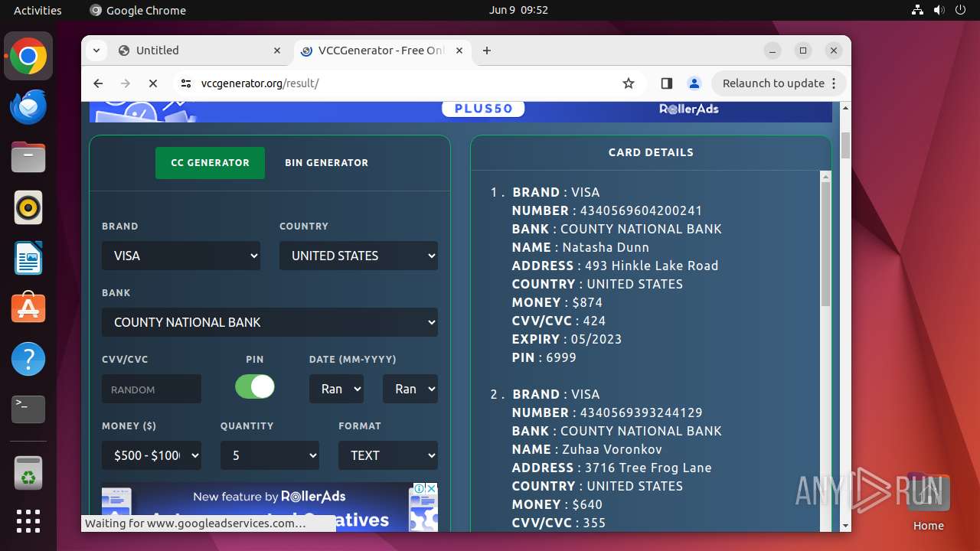
Task: Open the expiry year dropdown
Action: (410, 389)
